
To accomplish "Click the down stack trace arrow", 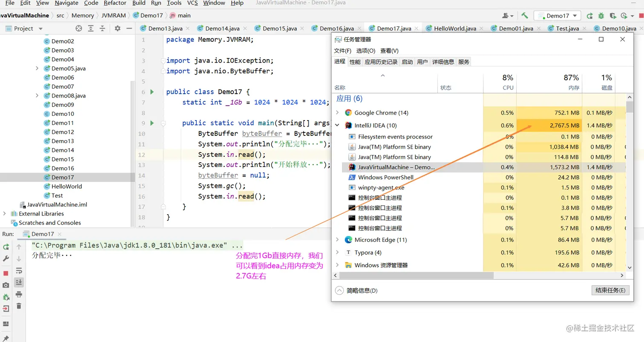I will click(x=19, y=259).
